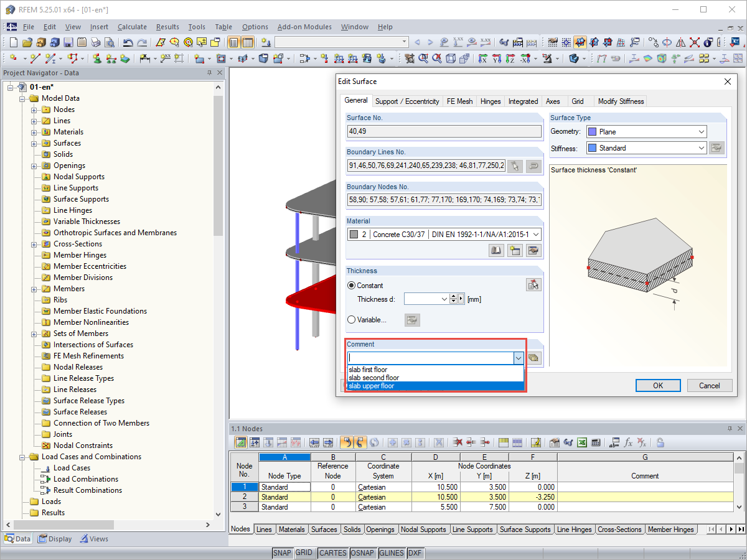Click Cancel in Edit Surface dialog
This screenshot has height=560, width=747.
point(709,385)
